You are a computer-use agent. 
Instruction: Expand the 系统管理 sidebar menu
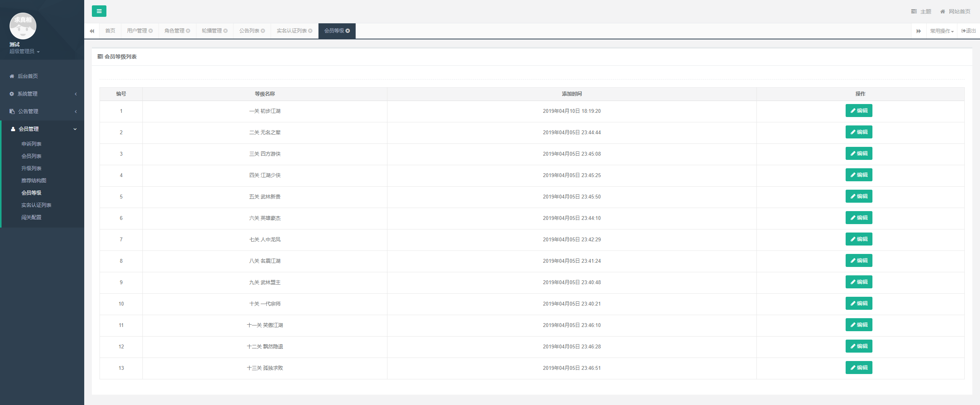pyautogui.click(x=42, y=94)
